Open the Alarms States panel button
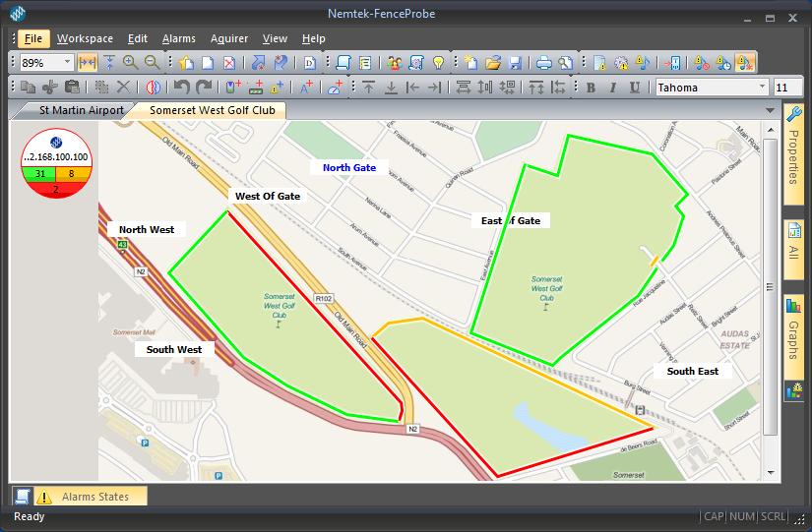This screenshot has width=812, height=532. pyautogui.click(x=94, y=497)
